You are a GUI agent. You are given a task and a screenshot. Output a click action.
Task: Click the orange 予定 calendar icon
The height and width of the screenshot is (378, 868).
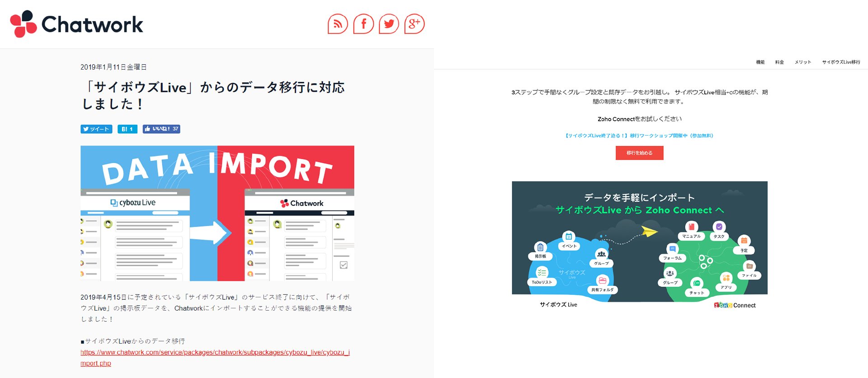point(744,241)
